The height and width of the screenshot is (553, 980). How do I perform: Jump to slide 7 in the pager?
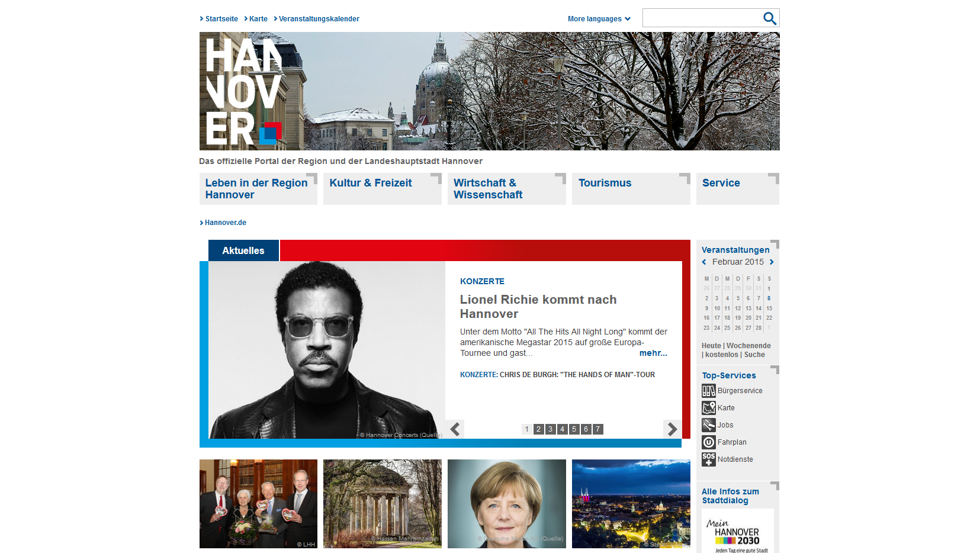point(597,429)
